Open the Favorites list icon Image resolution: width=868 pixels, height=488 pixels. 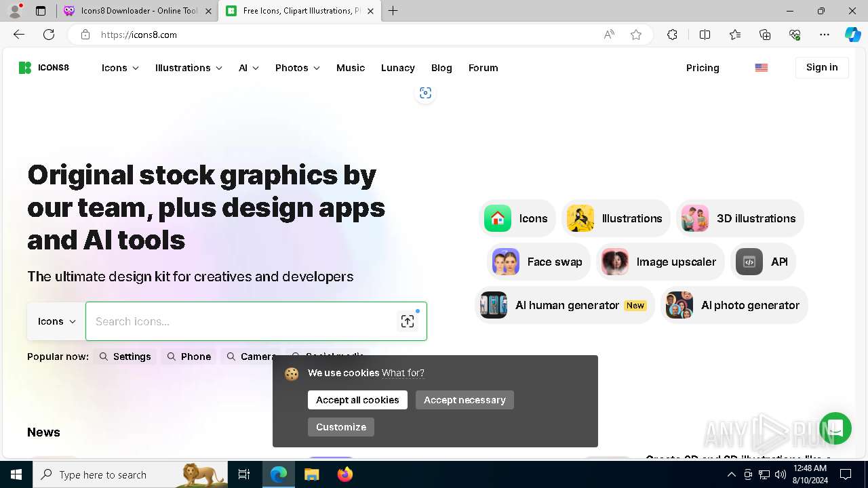coord(735,35)
